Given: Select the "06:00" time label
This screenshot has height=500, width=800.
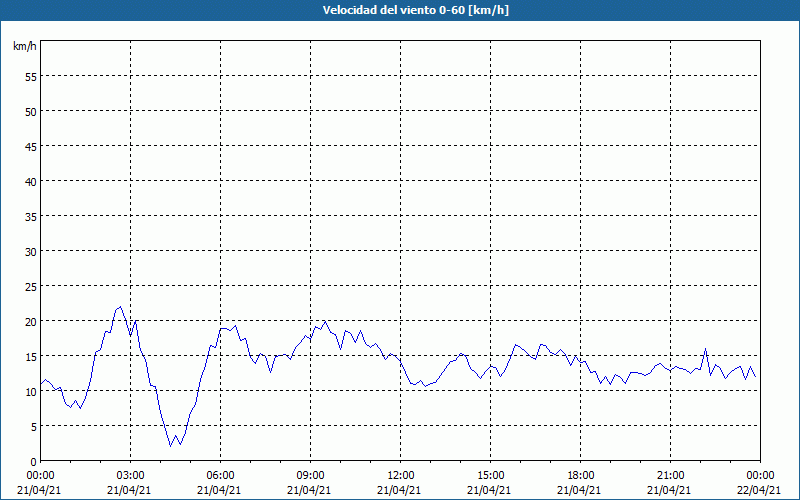Looking at the screenshot, I should pyautogui.click(x=220, y=476).
